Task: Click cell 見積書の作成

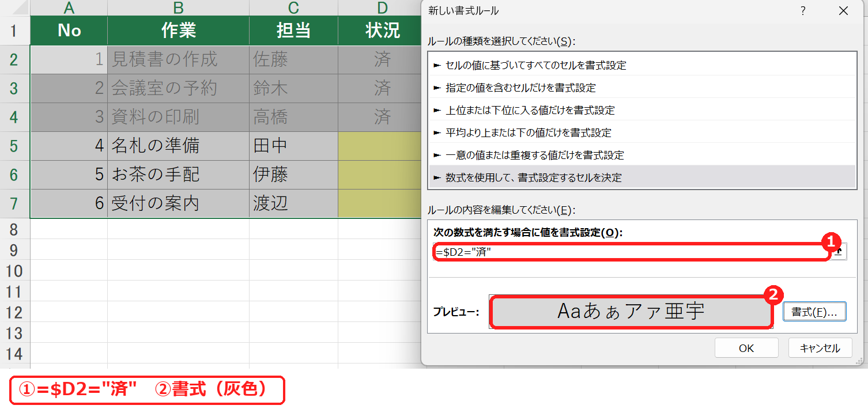Action: click(x=178, y=59)
